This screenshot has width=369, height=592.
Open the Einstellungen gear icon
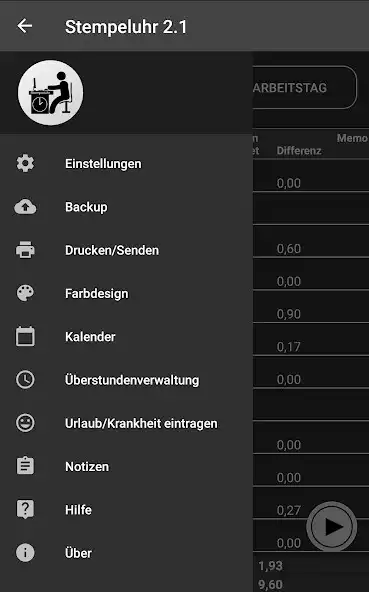tap(25, 163)
